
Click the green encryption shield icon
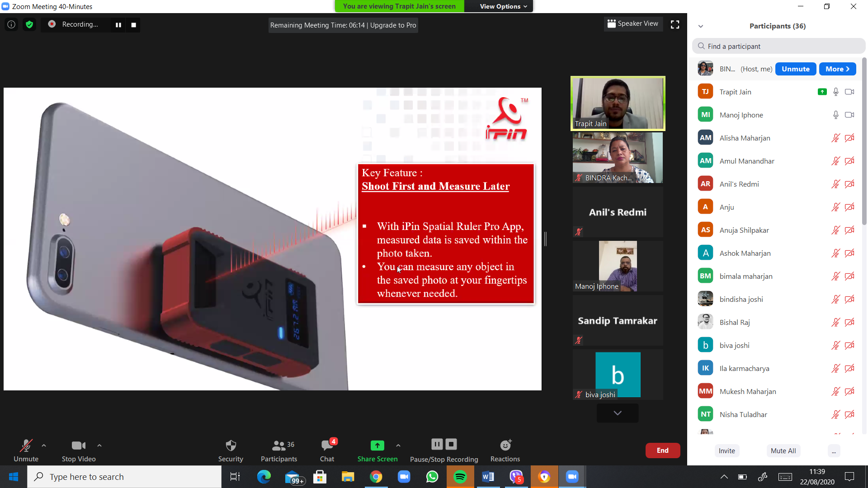click(x=29, y=25)
